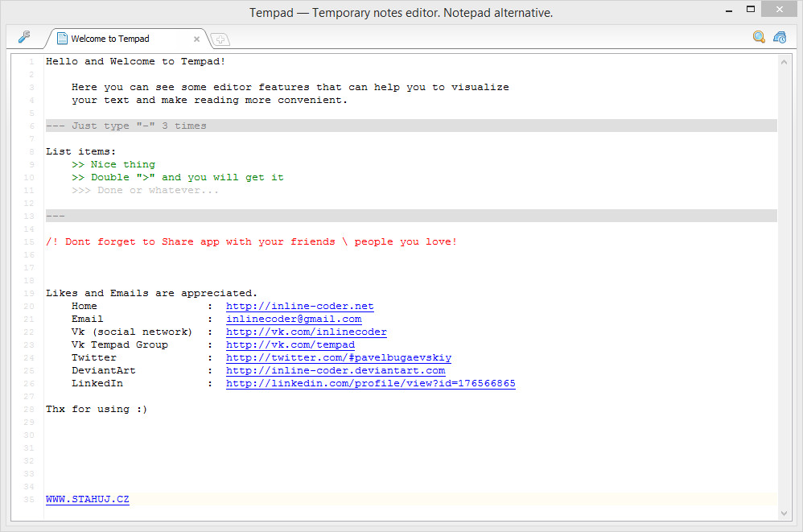The width and height of the screenshot is (803, 532).
Task: Open the http://inline-coder.net link
Action: coord(300,306)
